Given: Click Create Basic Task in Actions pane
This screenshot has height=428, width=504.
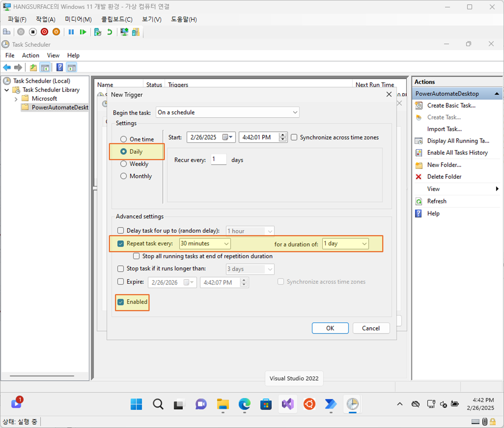Looking at the screenshot, I should click(451, 105).
